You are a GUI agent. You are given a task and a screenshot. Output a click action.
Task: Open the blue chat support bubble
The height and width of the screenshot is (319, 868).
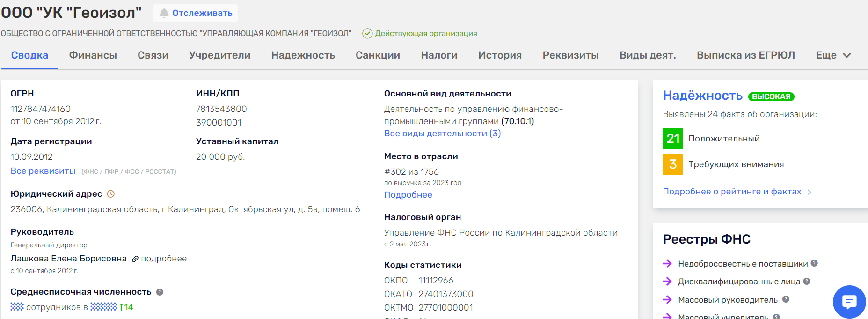click(849, 302)
